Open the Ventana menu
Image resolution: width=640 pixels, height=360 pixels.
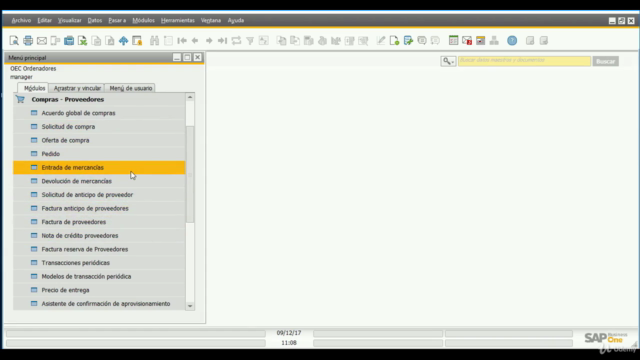[211, 20]
